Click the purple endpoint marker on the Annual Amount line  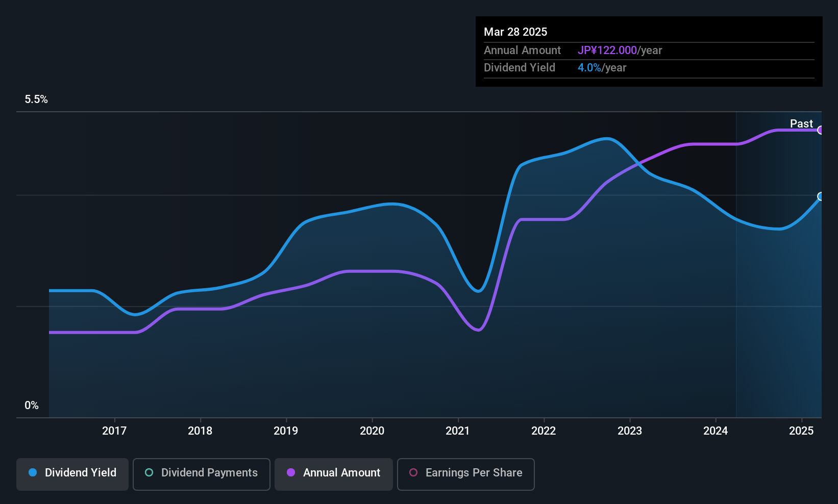pyautogui.click(x=820, y=130)
